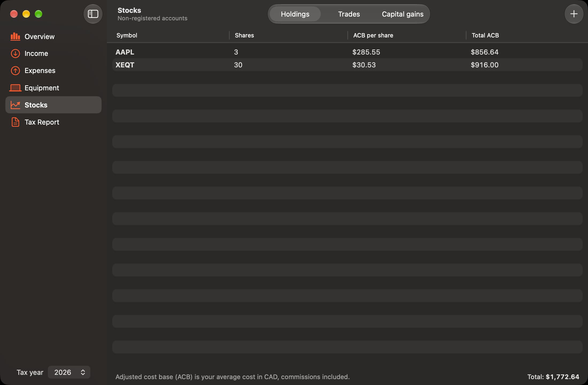Click the Stocks page title

tap(129, 10)
